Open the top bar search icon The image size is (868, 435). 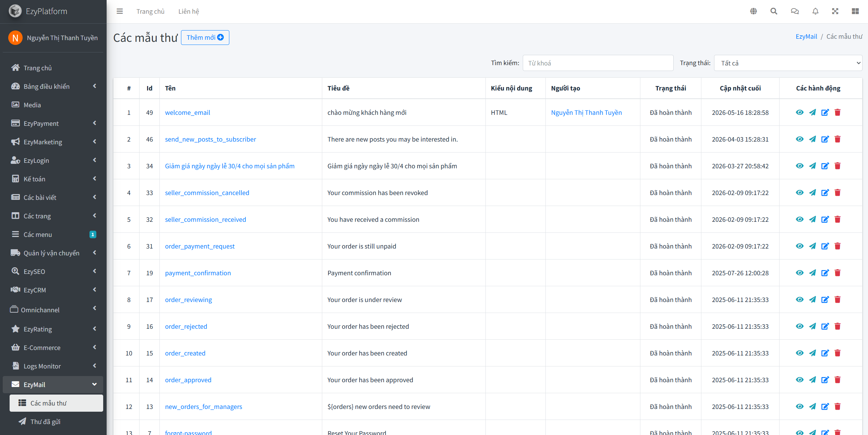pyautogui.click(x=774, y=11)
